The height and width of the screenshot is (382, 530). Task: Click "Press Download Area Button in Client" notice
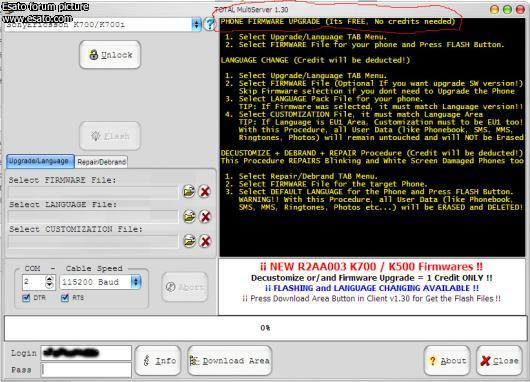coord(371,299)
